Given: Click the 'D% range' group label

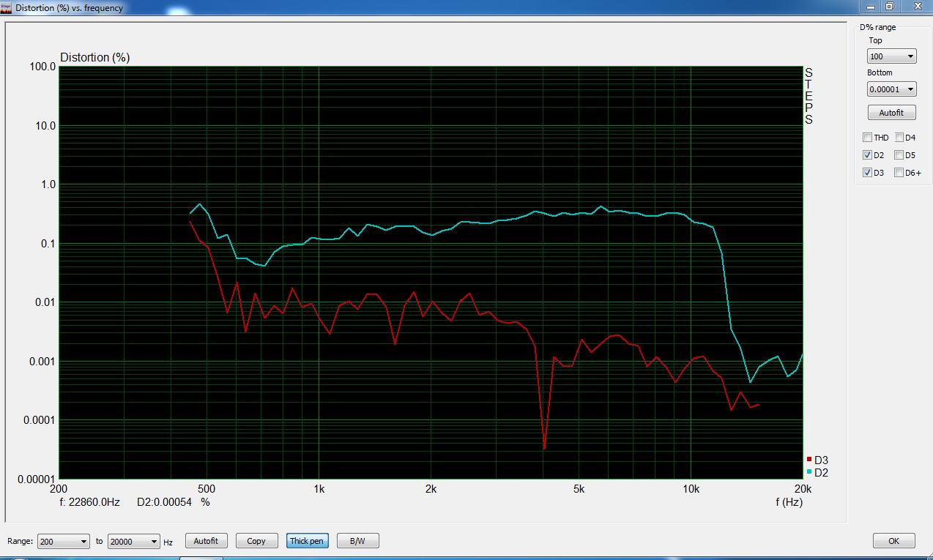Looking at the screenshot, I should pos(878,27).
